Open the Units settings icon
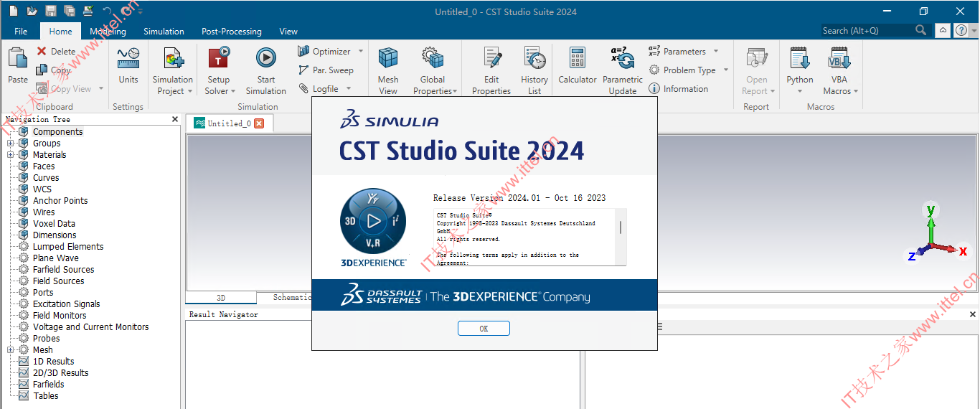Image resolution: width=980 pixels, height=409 pixels. pos(128,59)
